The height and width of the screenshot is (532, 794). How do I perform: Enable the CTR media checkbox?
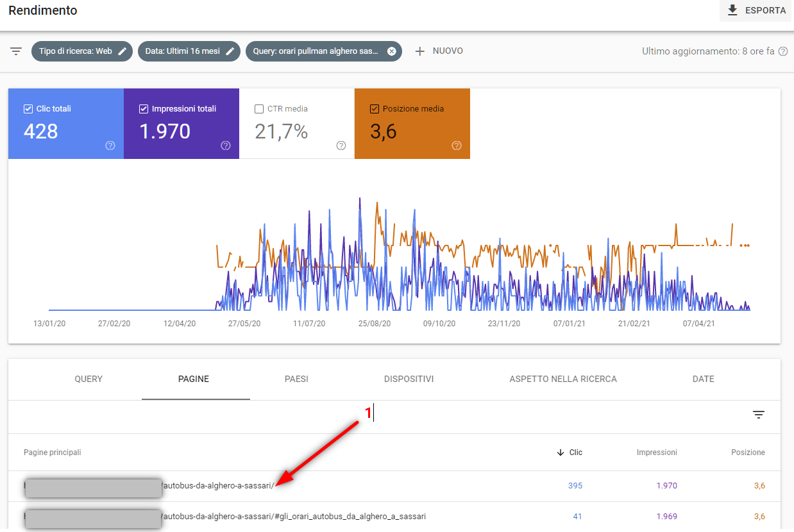click(258, 109)
